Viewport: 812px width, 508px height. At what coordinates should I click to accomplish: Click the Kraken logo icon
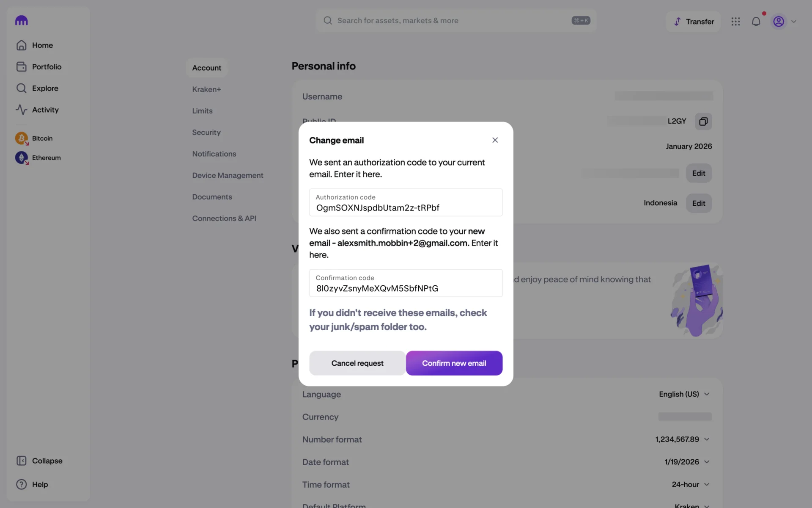(x=21, y=21)
